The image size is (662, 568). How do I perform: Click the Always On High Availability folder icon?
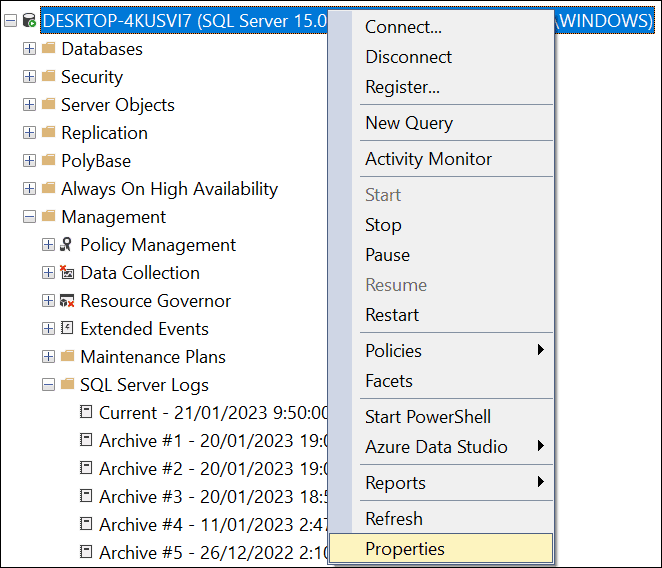point(49,188)
